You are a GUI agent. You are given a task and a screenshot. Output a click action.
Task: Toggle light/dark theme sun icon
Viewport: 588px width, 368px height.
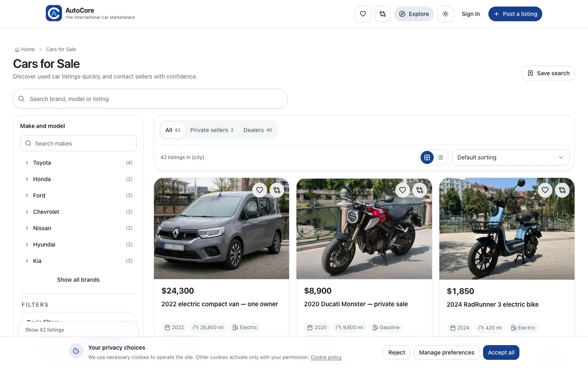pyautogui.click(x=445, y=14)
